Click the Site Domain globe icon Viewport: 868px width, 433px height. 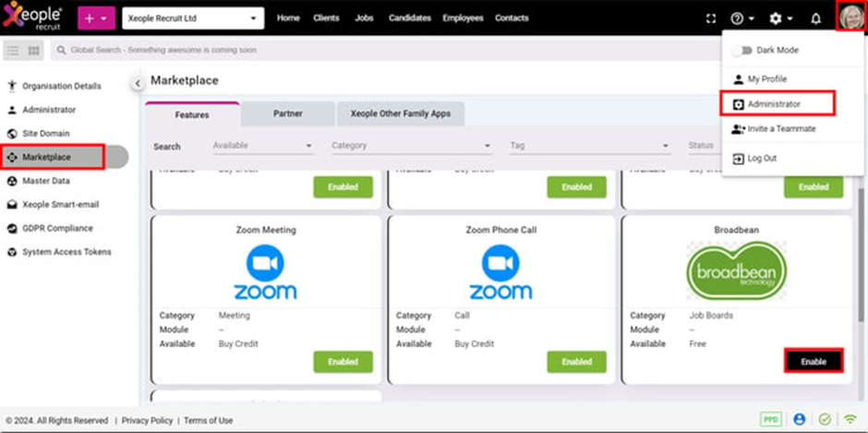point(12,134)
